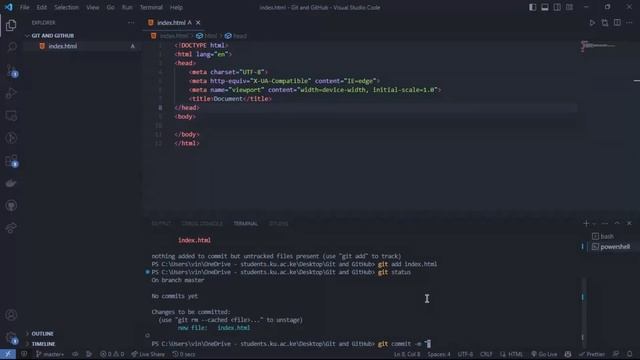Switch to the OUTPUT panel tab
Image resolution: width=640 pixels, height=360 pixels.
click(x=161, y=224)
